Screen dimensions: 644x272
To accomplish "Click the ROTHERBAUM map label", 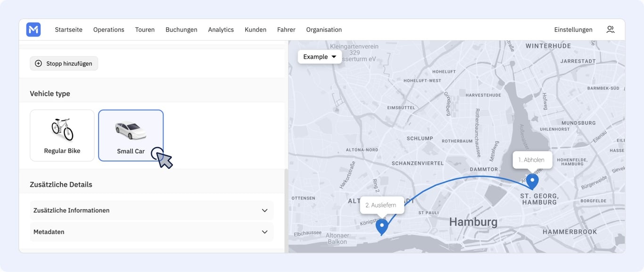I will [457, 141].
